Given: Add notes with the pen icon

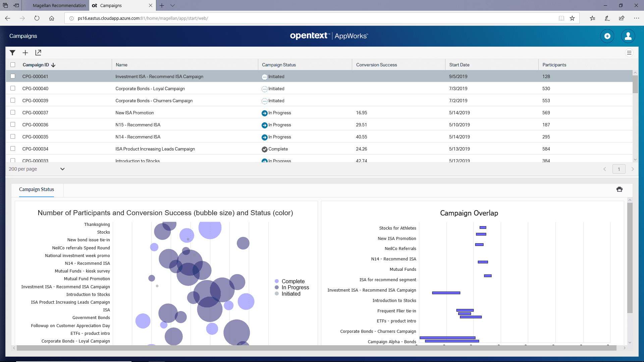Looking at the screenshot, I should [x=607, y=18].
